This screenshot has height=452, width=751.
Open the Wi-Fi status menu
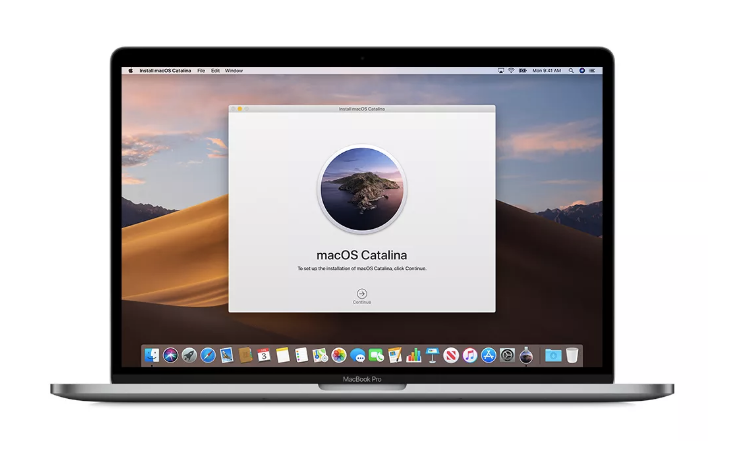tap(511, 70)
